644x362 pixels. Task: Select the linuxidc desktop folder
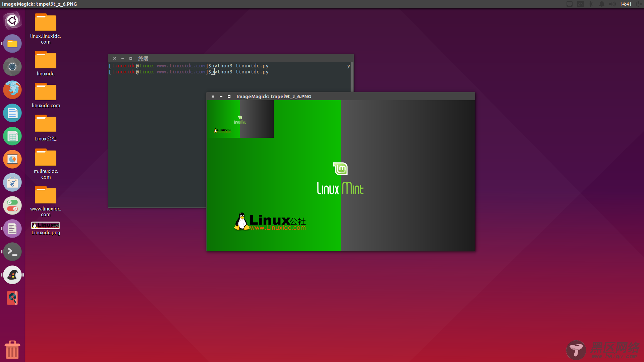pos(46,64)
